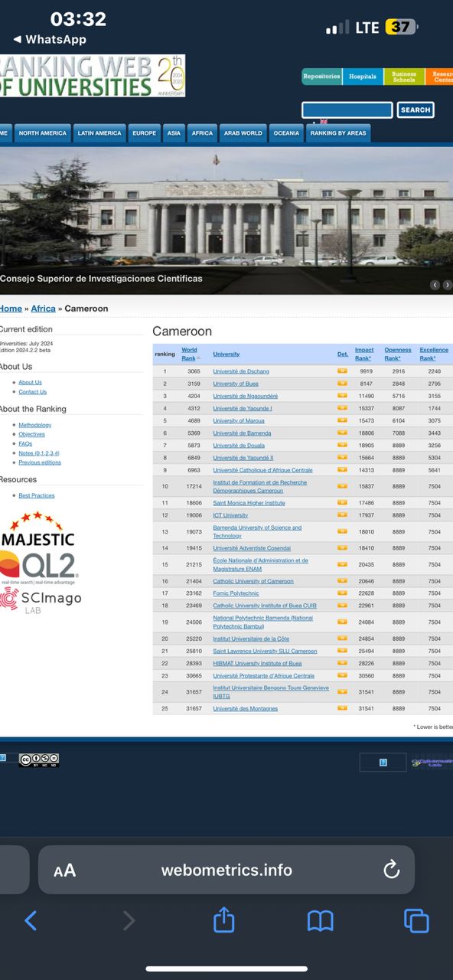
Task: Sort by Impact Rank column header
Action: [364, 354]
